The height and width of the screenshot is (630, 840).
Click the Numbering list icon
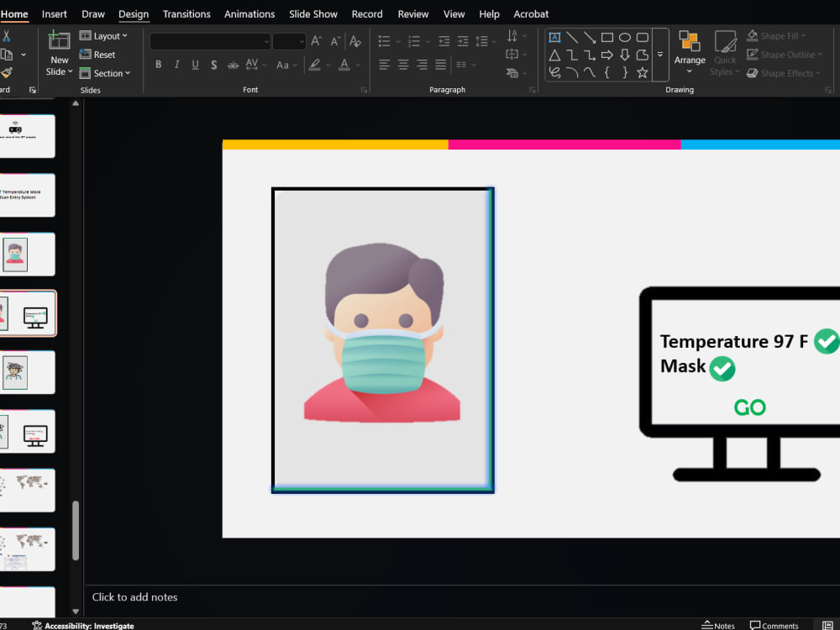click(x=414, y=40)
